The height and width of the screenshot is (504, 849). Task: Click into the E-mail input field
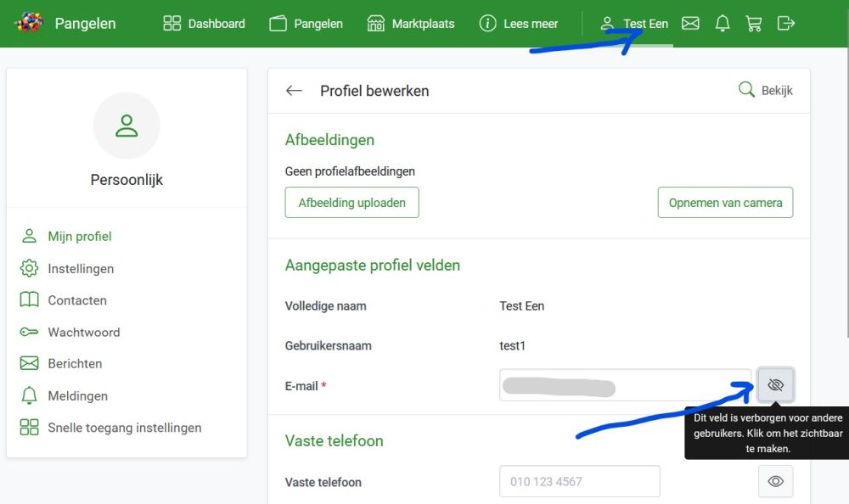tap(626, 385)
